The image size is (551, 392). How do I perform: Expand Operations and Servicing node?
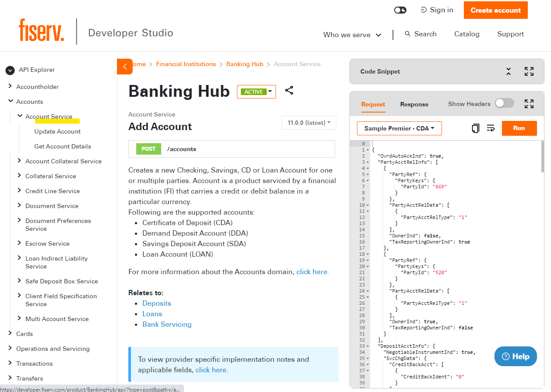pyautogui.click(x=10, y=348)
